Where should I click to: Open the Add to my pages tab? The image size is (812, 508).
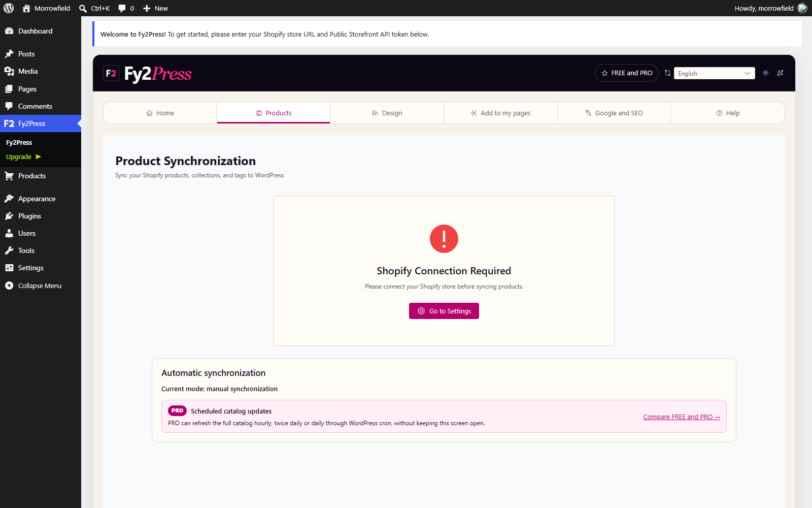pos(500,113)
